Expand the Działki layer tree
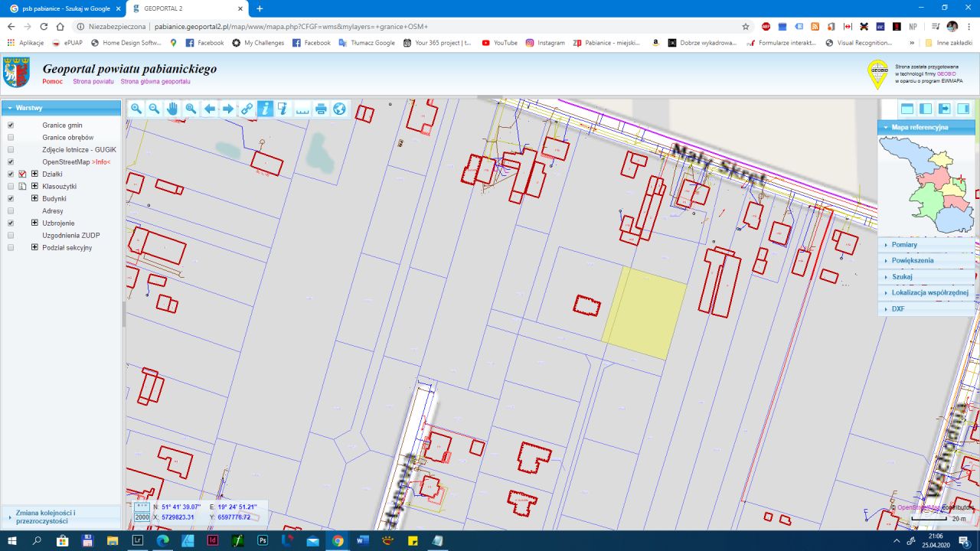The image size is (980, 551). point(34,174)
